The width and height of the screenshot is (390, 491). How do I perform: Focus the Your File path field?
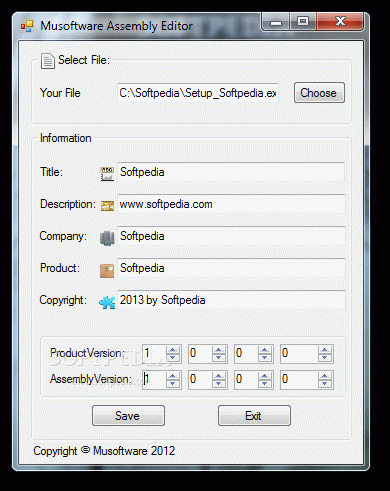click(x=198, y=93)
